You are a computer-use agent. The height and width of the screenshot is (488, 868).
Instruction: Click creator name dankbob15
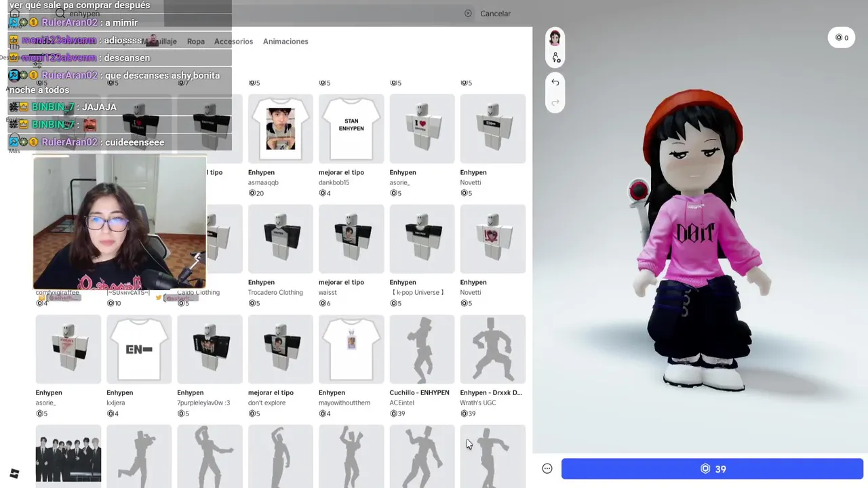[336, 182]
